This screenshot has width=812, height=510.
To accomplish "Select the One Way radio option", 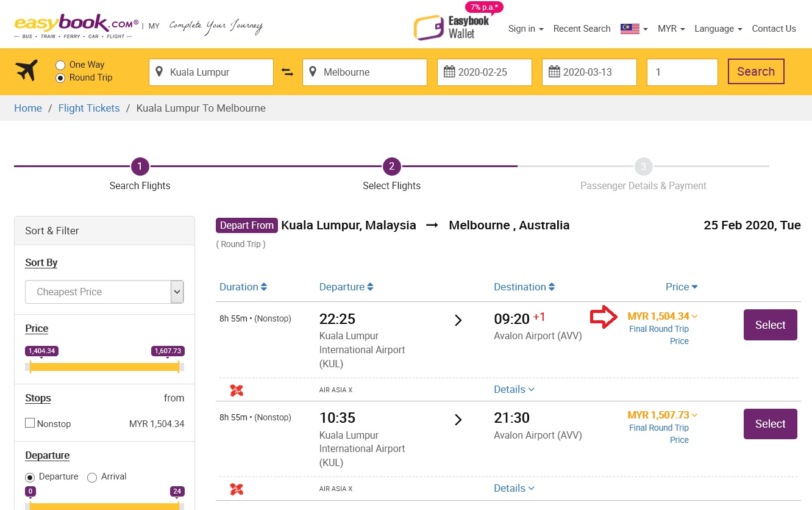I will tap(60, 65).
